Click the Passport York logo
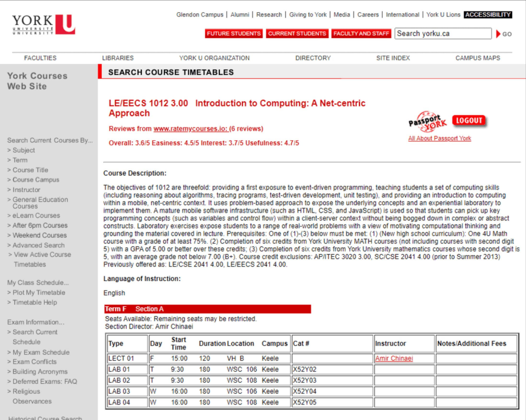The width and height of the screenshot is (526, 420). click(428, 121)
